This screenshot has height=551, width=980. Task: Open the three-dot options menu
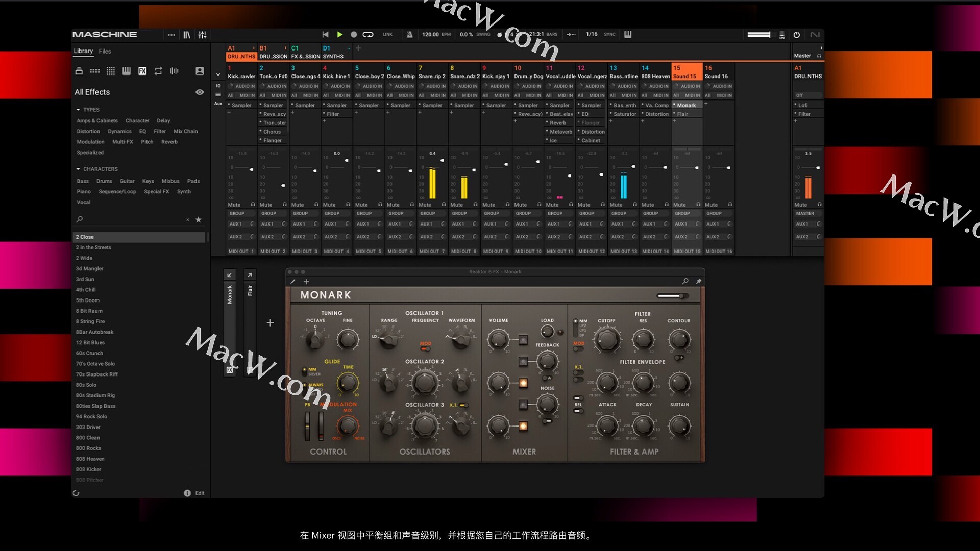(x=171, y=35)
